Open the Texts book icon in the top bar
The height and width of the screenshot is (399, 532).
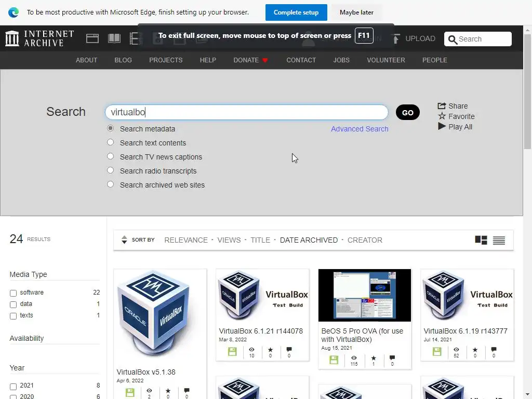pos(114,38)
